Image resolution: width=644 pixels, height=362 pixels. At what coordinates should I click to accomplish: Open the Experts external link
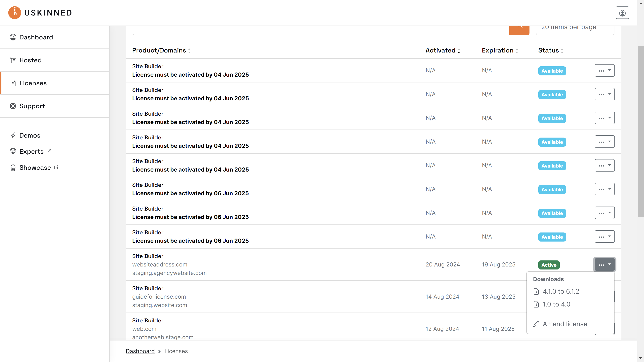tap(31, 151)
